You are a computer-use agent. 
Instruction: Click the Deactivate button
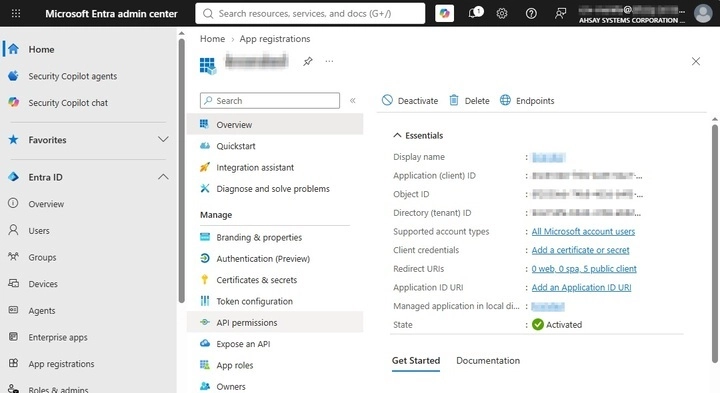pos(410,101)
